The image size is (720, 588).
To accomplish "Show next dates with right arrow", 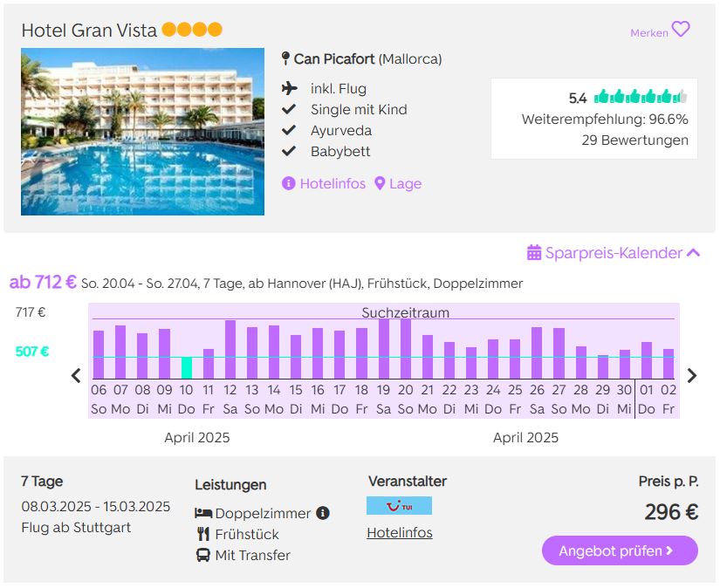I will point(692,375).
